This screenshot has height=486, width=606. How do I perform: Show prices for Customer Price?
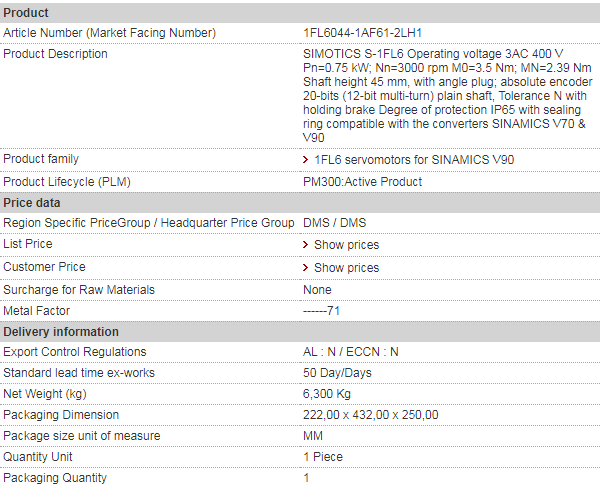pos(346,267)
